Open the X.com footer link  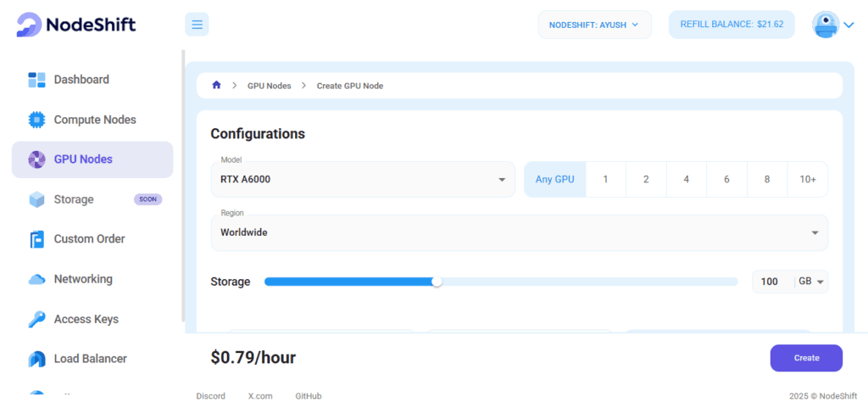tap(260, 396)
